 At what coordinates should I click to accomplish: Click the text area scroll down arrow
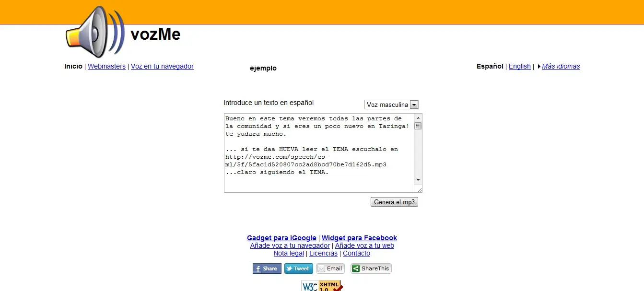point(418,180)
